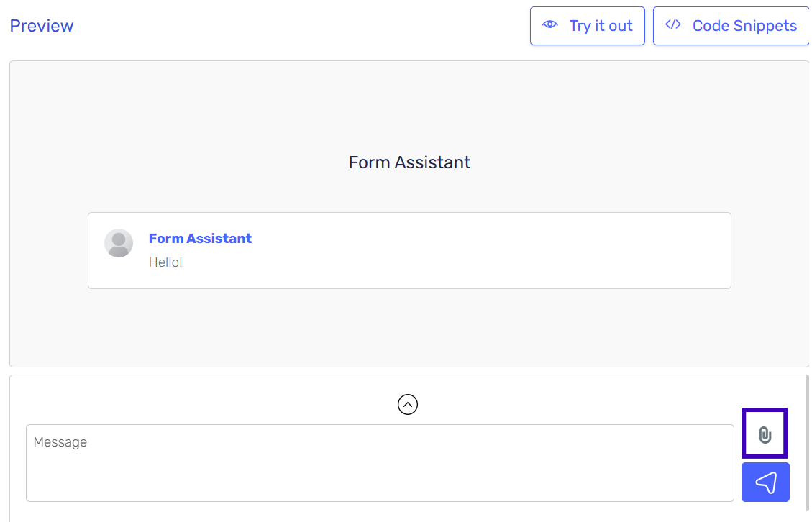Screen dimensions: 812x522
Task: Send the message with the paper plane button
Action: coord(765,482)
